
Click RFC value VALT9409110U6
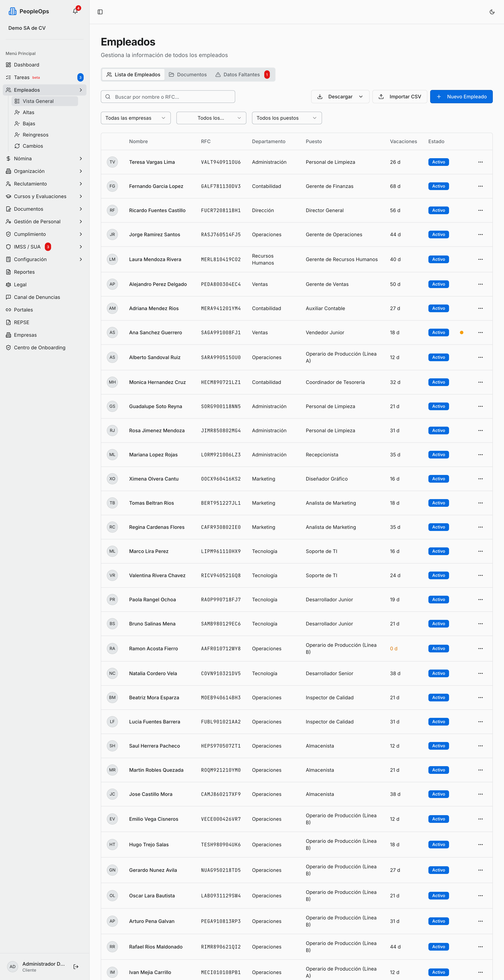point(221,162)
